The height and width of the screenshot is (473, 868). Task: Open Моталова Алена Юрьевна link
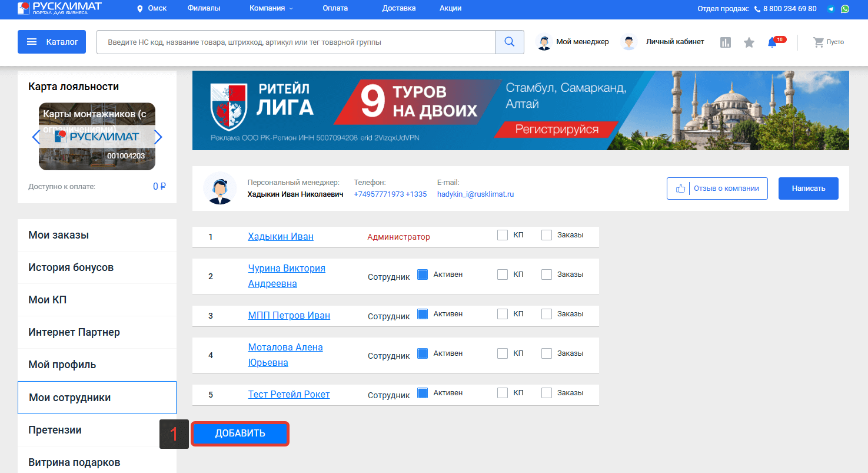(x=285, y=355)
